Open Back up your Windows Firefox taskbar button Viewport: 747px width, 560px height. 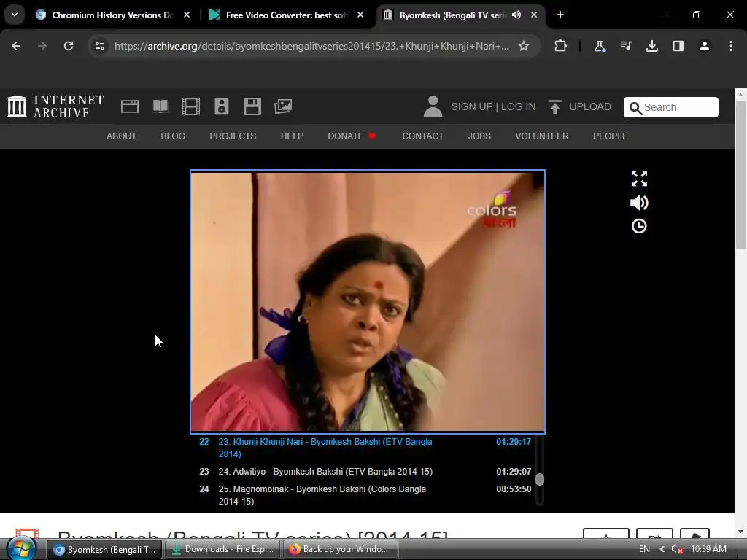click(x=340, y=549)
